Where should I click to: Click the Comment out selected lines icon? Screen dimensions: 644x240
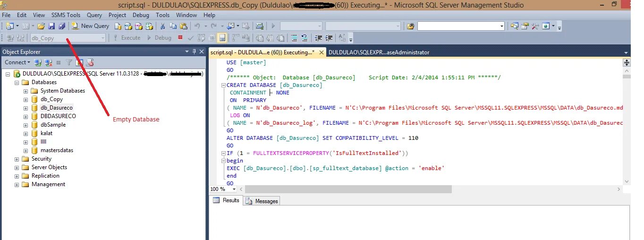(294, 38)
